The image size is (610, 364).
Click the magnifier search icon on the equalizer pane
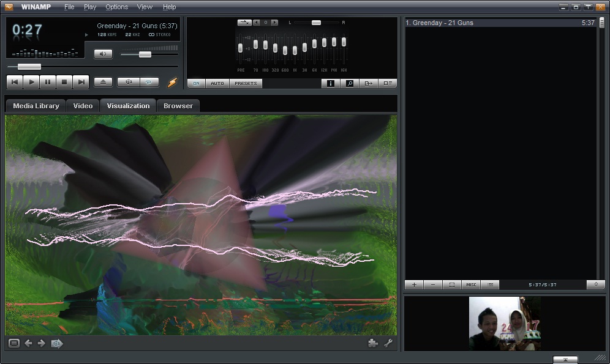[349, 83]
